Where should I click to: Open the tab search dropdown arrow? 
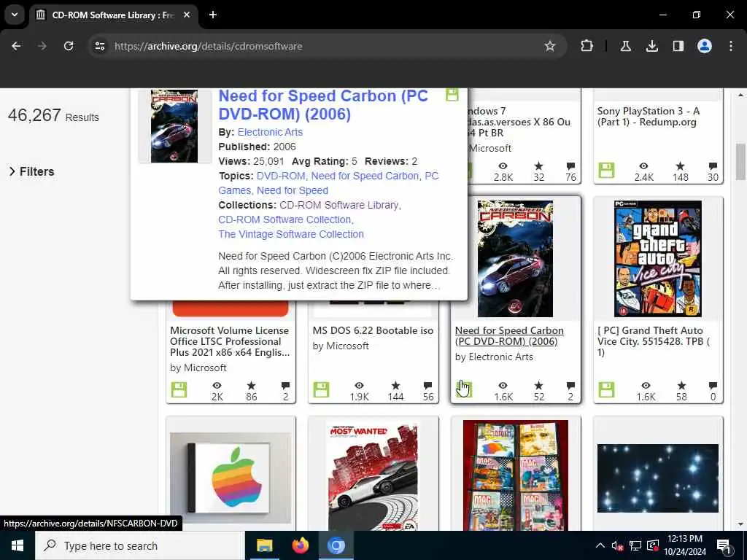click(x=15, y=15)
